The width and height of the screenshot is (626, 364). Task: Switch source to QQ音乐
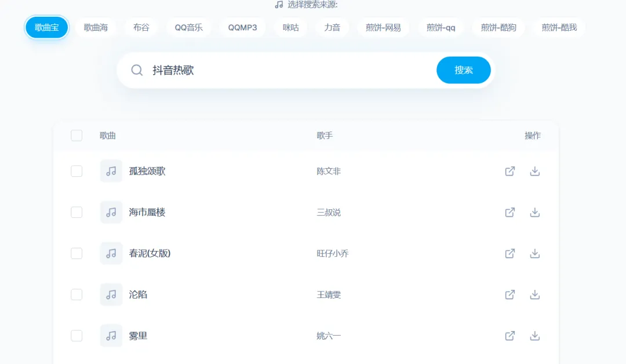(x=189, y=28)
